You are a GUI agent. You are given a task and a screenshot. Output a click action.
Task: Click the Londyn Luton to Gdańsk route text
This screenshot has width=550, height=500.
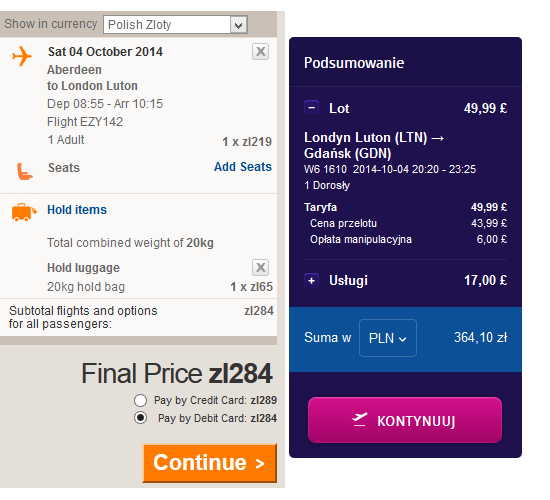tap(374, 145)
